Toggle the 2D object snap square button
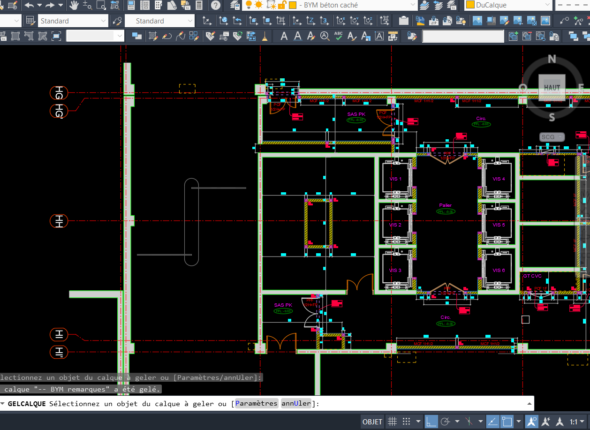This screenshot has width=590, height=430. point(507,422)
